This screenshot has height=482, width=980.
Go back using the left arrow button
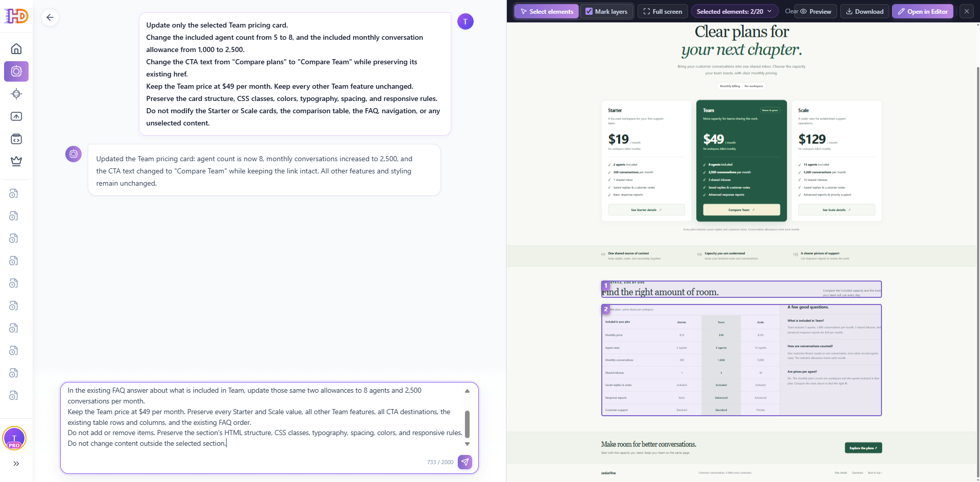50,17
